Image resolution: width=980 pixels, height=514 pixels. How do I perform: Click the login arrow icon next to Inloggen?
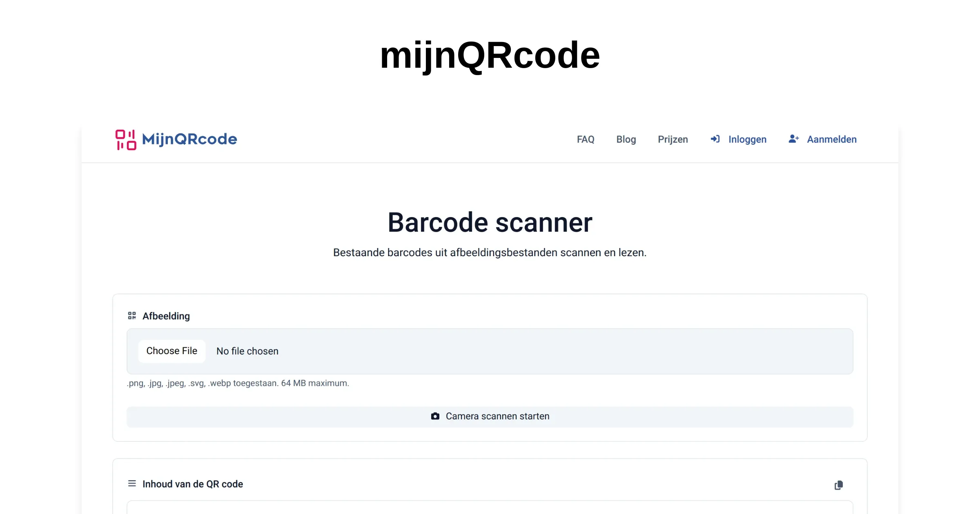(x=715, y=139)
